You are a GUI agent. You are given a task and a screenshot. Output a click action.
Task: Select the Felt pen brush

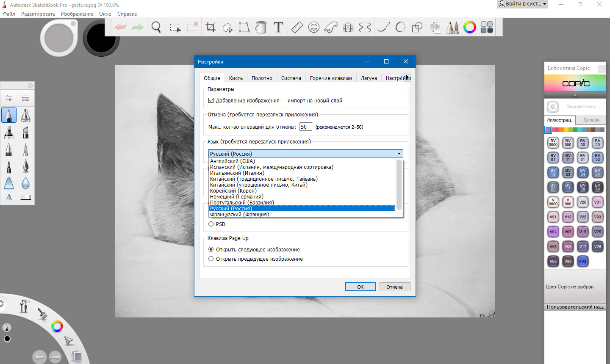point(9,166)
